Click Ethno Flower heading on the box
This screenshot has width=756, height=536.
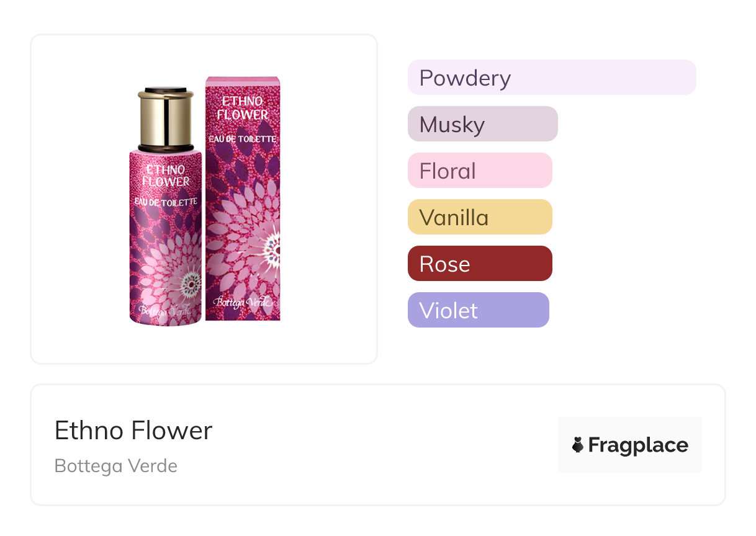click(x=243, y=108)
